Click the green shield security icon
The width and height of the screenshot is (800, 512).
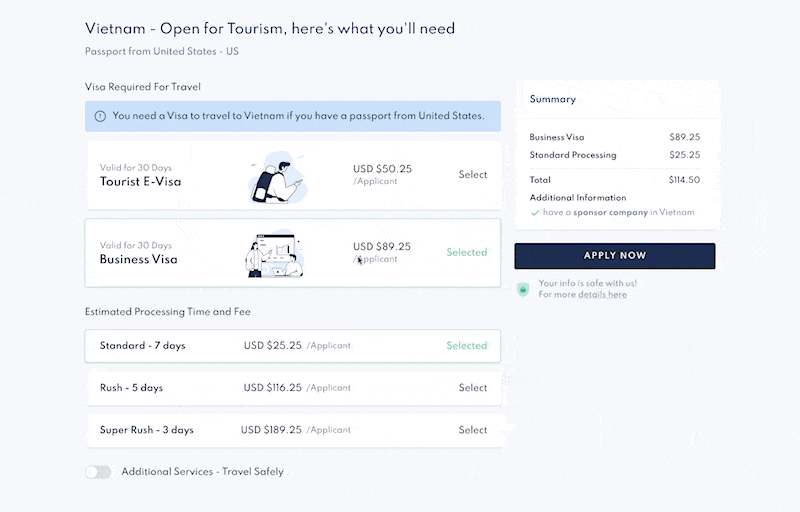[x=522, y=289]
